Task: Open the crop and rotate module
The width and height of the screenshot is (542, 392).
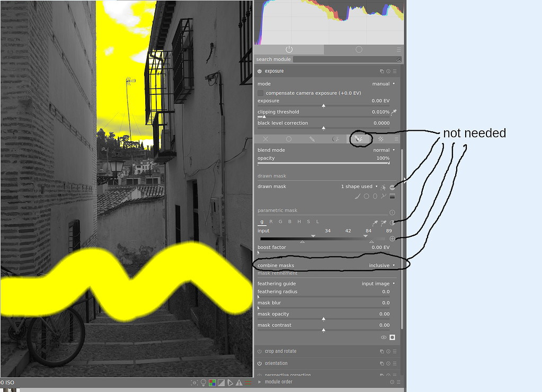Action: [x=281, y=351]
